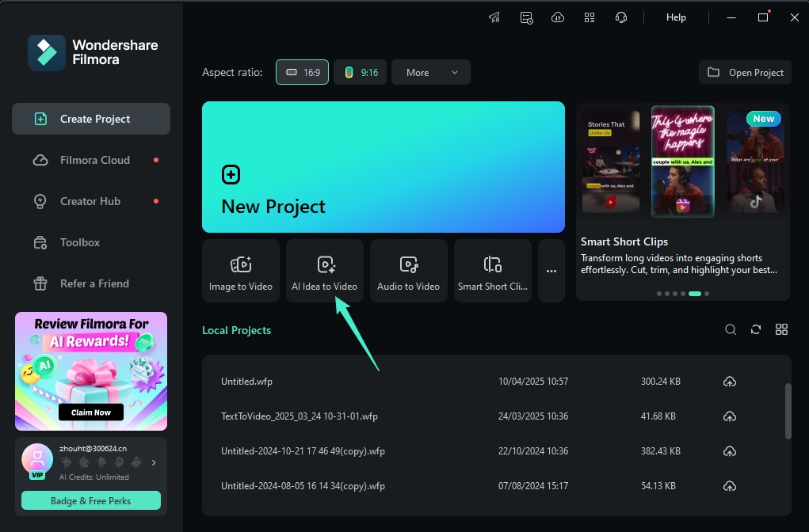Image resolution: width=809 pixels, height=532 pixels.
Task: Select the first carousel dot
Action: coord(659,294)
